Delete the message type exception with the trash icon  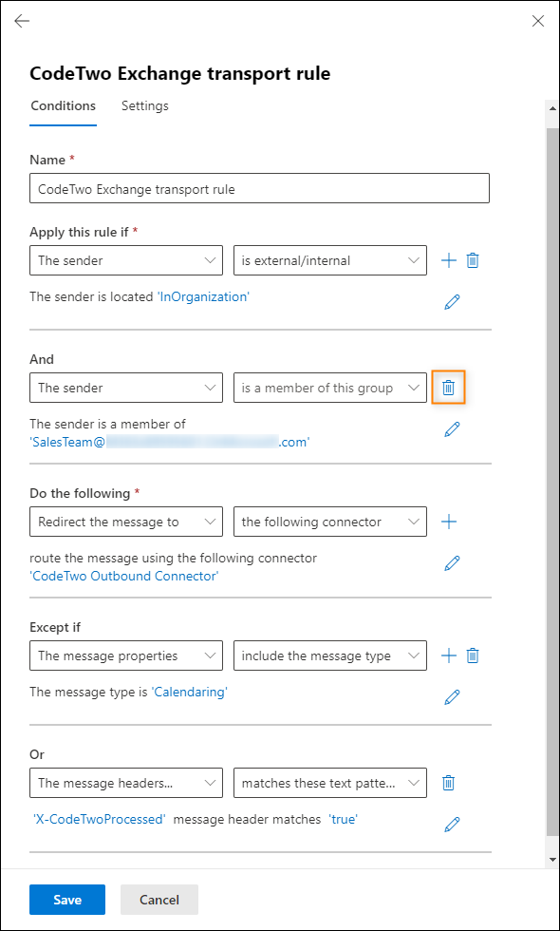473,655
